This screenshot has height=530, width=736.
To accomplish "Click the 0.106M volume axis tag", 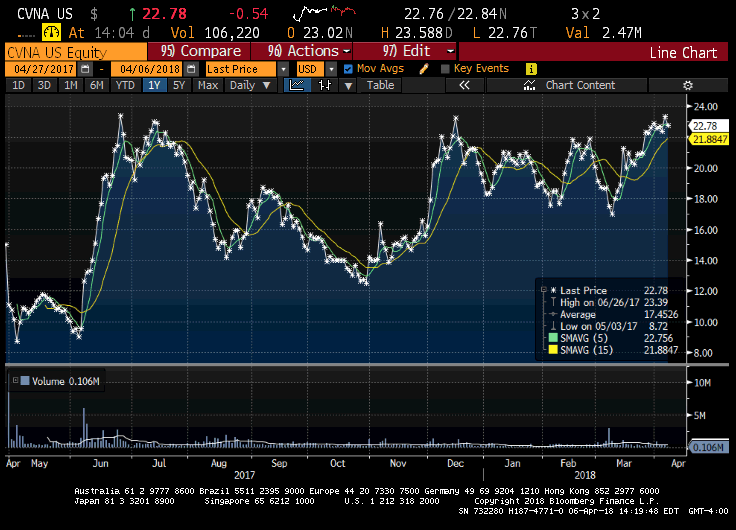I will coord(708,447).
